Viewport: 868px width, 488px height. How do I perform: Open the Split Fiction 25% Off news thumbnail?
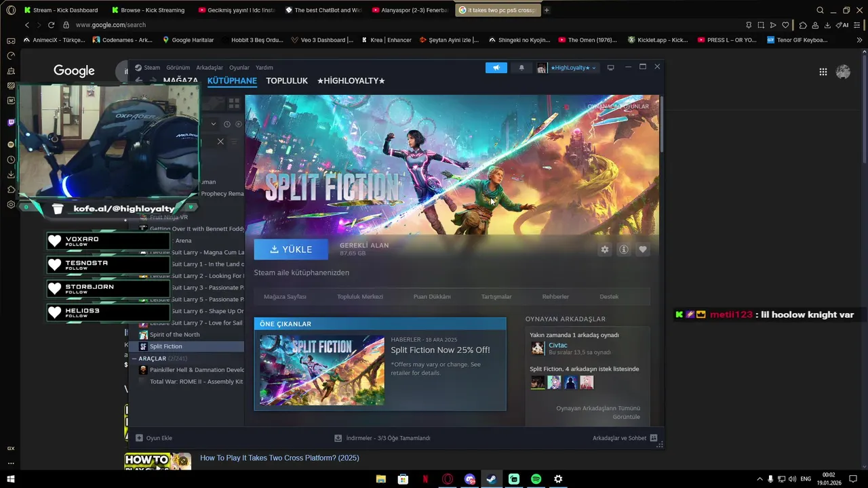click(x=322, y=370)
